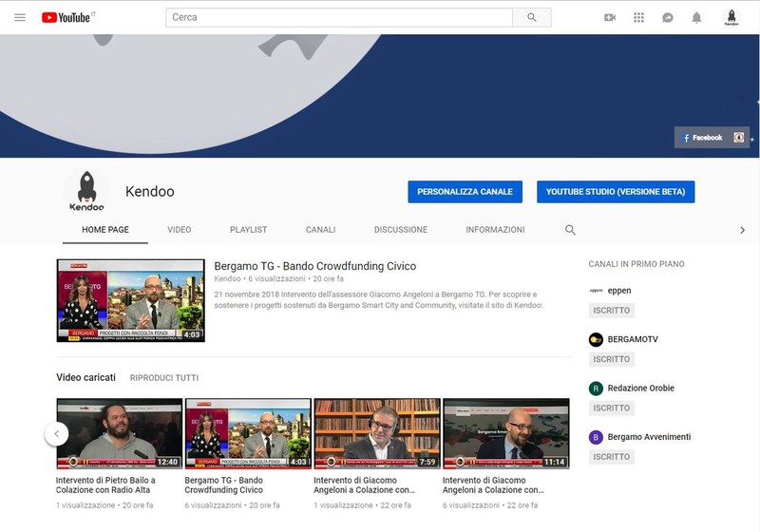
Task: Open the CANALI tab
Action: click(320, 230)
